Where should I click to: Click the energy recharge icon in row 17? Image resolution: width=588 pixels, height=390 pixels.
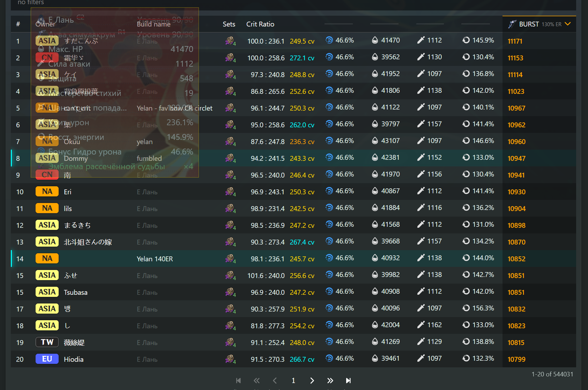(x=466, y=308)
